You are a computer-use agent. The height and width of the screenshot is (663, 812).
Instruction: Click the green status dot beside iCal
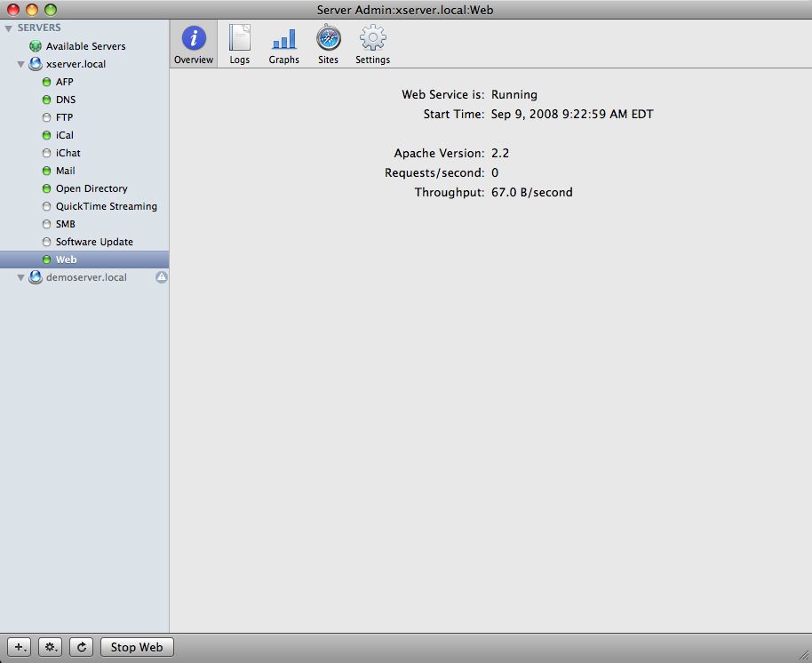pyautogui.click(x=46, y=135)
